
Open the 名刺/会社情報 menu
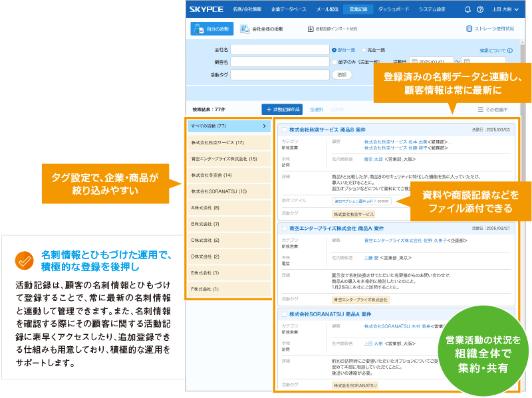click(247, 9)
